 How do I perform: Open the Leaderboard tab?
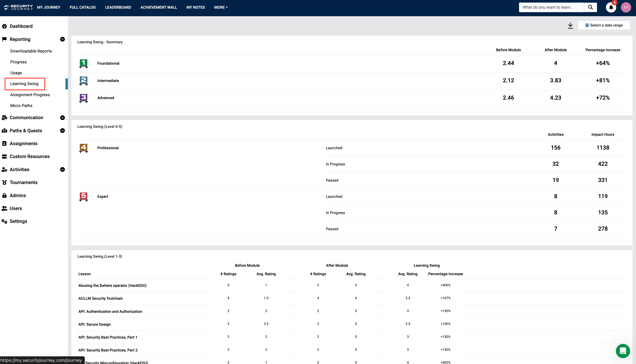118,7
